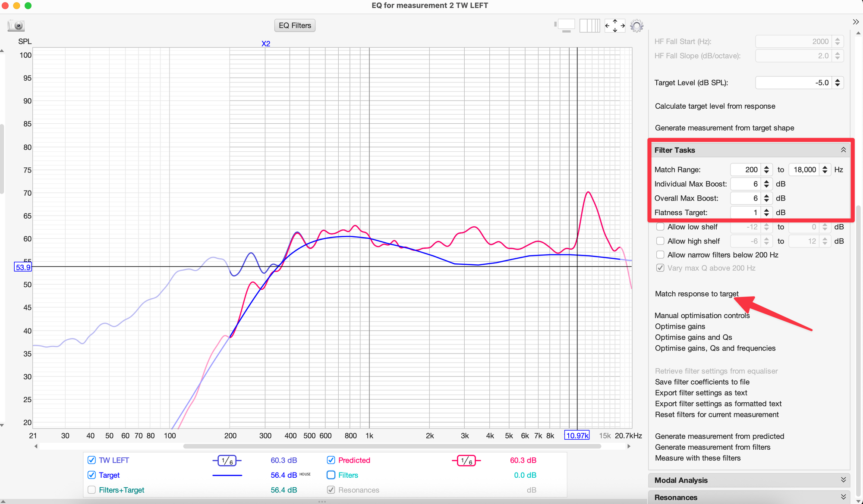Click TW LEFT 1/6 smoothing icon
This screenshot has width=863, height=504.
(x=227, y=460)
